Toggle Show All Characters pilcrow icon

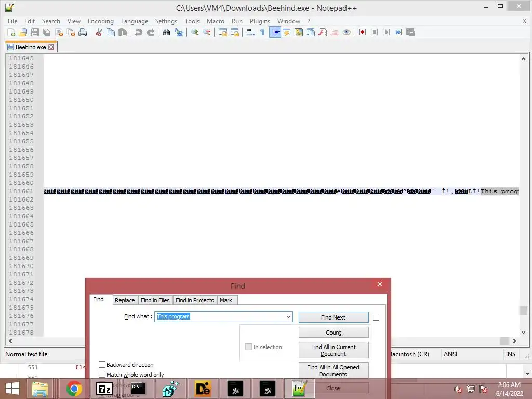tap(262, 32)
